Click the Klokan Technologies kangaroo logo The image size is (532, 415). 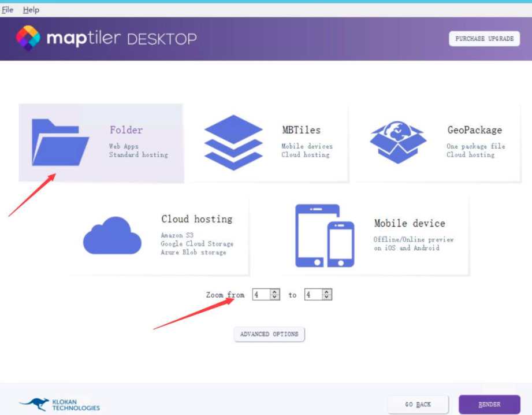[x=59, y=405]
